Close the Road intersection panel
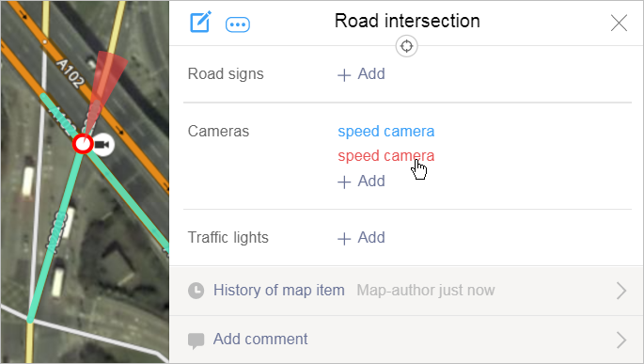644x364 pixels. [619, 23]
